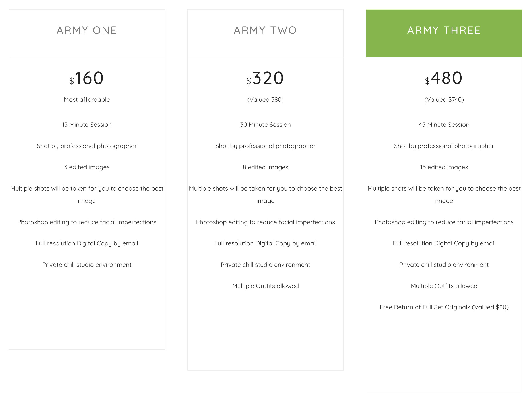Click "Multiple Outfits allowed" under Army Two
The image size is (532, 397).
(x=265, y=286)
